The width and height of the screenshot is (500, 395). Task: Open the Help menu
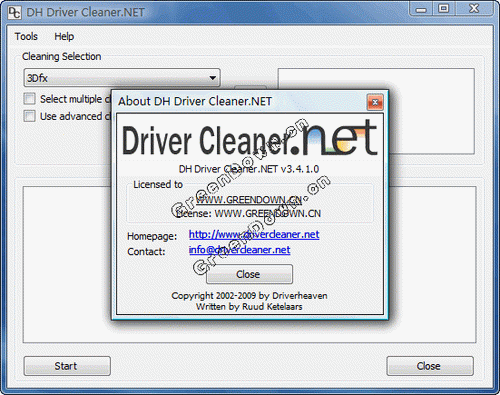point(64,36)
